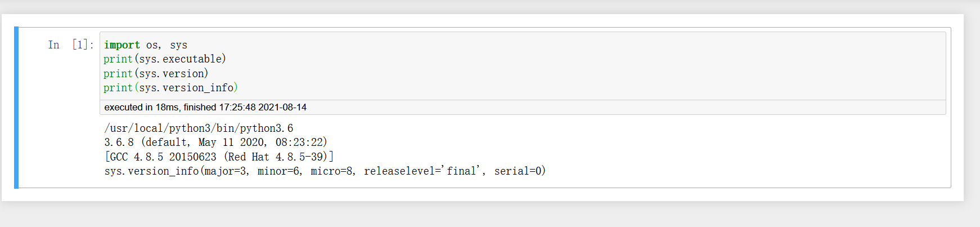The image size is (980, 227).
Task: Click the executed in 18ms text
Action: coord(142,108)
